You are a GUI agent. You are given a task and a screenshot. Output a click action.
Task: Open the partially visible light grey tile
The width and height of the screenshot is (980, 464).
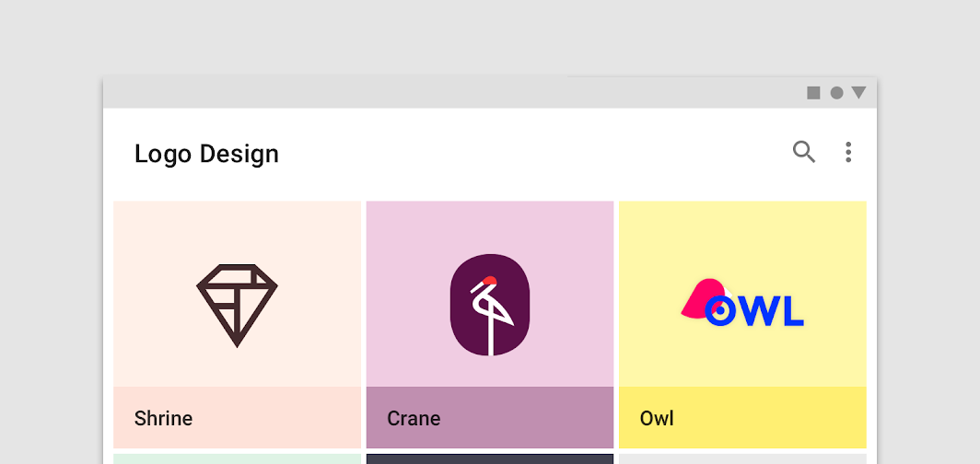[742, 459]
